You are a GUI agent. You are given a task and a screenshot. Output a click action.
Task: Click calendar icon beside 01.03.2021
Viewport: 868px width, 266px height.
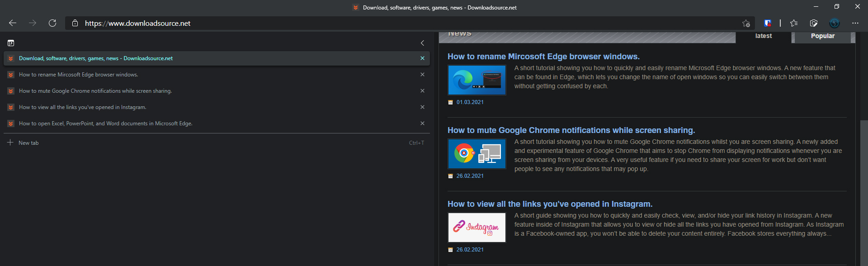450,102
